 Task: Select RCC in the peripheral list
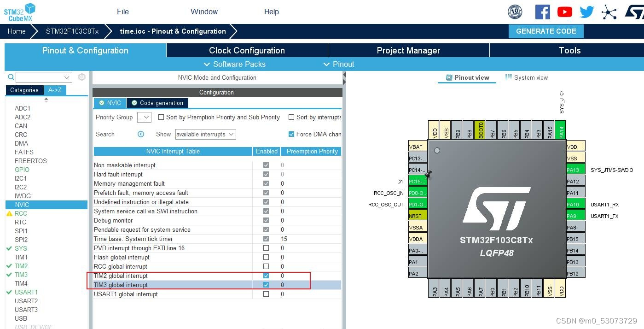tap(21, 213)
